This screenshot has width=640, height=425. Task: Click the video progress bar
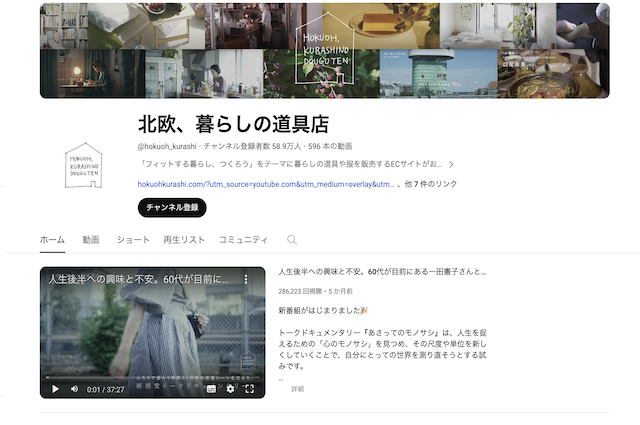(x=152, y=378)
